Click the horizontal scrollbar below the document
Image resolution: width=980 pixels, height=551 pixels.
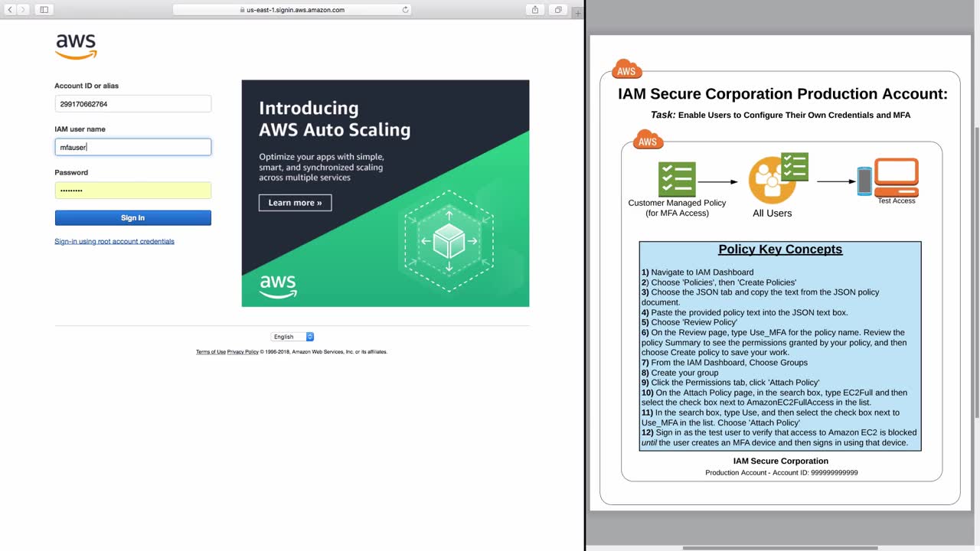[780, 548]
